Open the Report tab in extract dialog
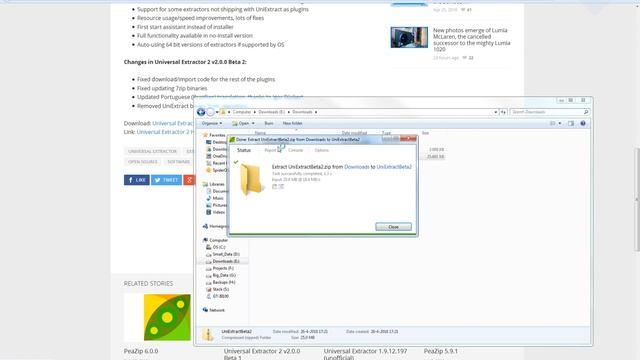 [x=270, y=150]
